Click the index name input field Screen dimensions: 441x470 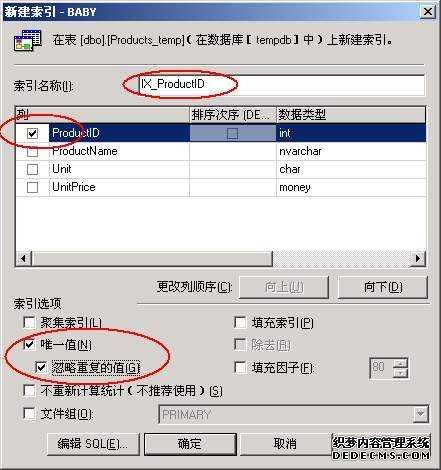[x=282, y=85]
